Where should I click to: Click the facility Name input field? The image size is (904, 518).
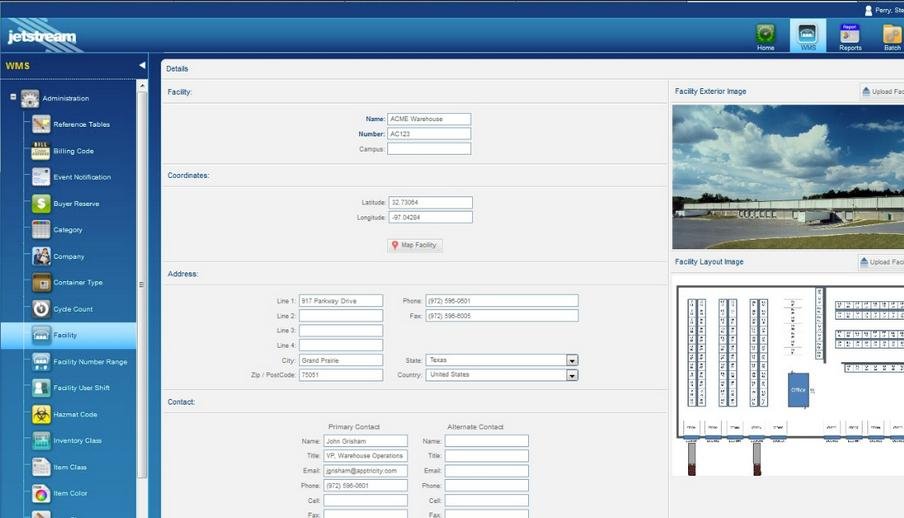pos(428,119)
